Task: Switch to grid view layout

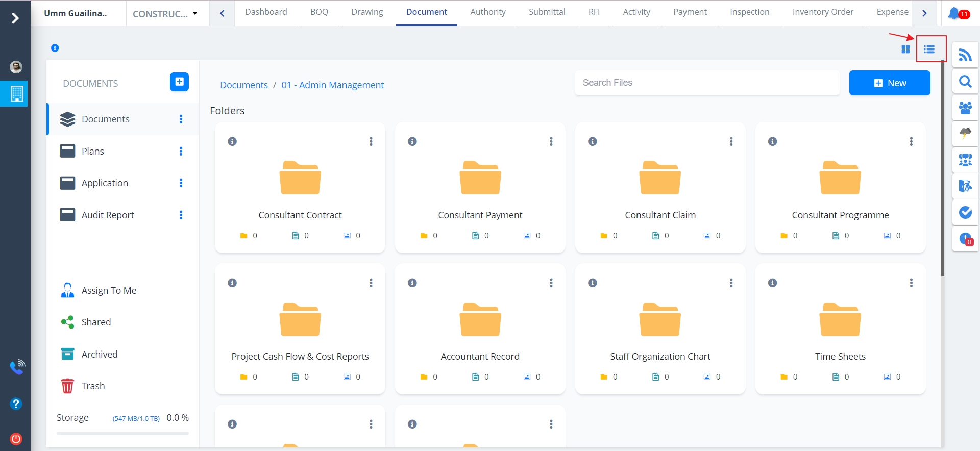Action: [905, 49]
